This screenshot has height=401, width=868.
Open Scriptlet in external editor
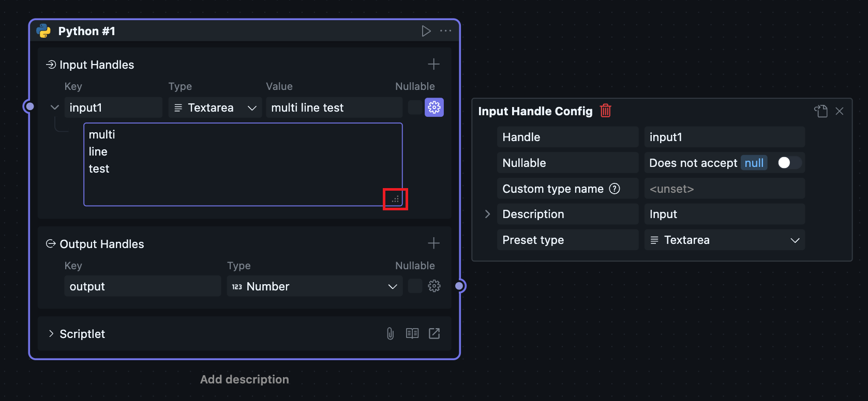[x=434, y=334]
